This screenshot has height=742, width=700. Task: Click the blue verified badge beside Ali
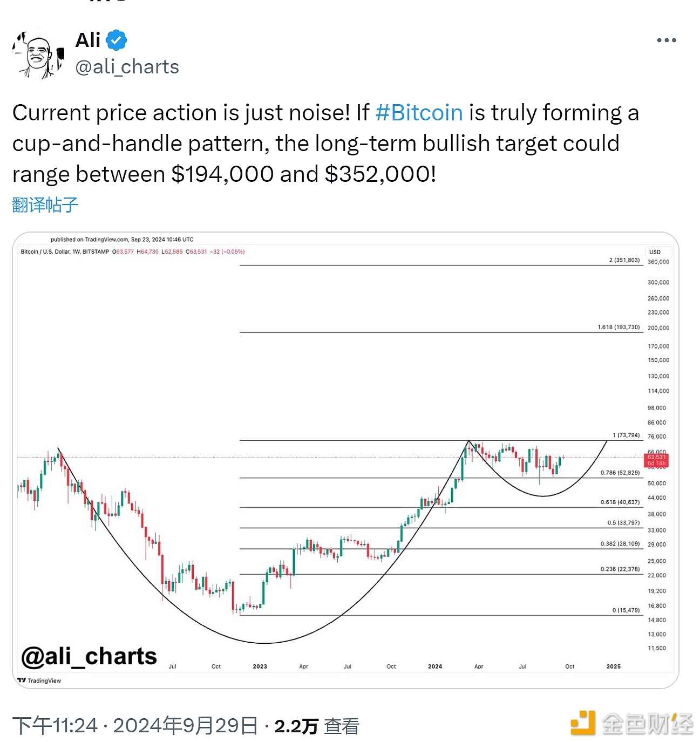[x=116, y=40]
